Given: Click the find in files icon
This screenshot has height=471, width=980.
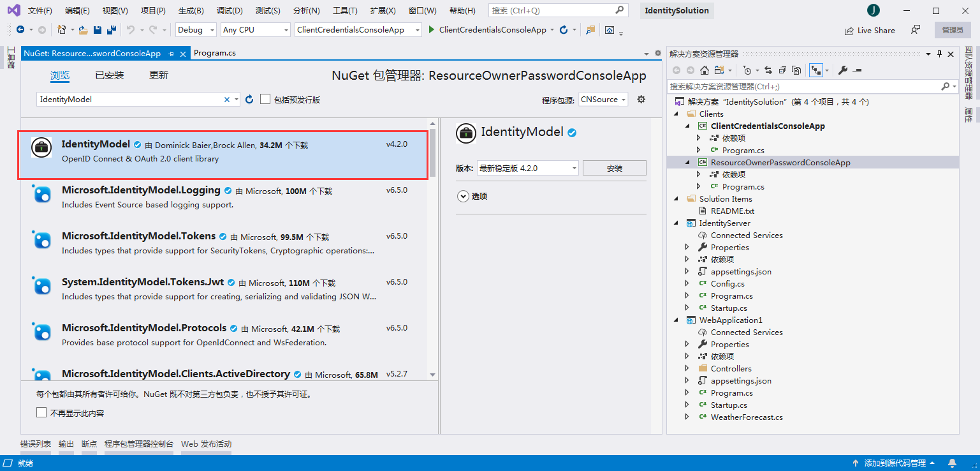Looking at the screenshot, I should pyautogui.click(x=590, y=29).
